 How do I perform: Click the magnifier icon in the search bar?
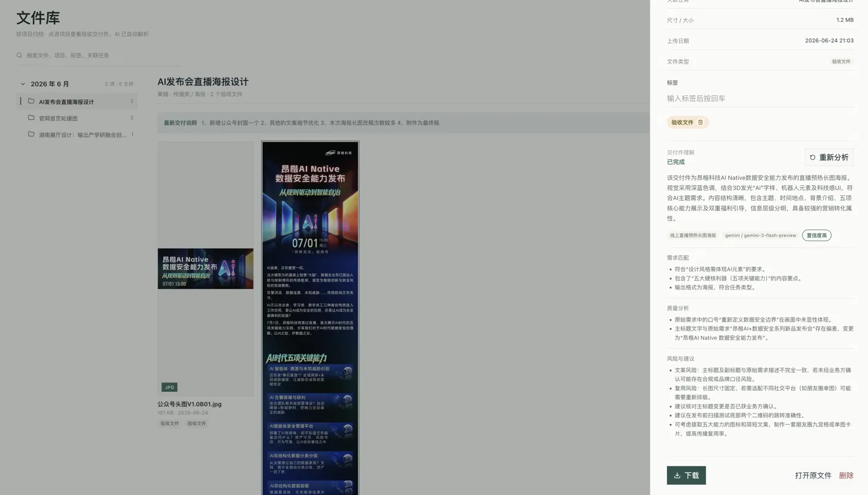point(20,55)
